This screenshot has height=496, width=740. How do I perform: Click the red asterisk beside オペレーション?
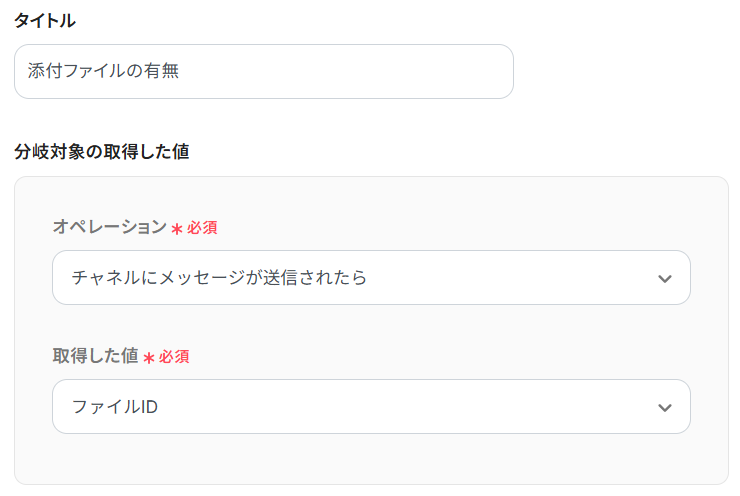[177, 228]
